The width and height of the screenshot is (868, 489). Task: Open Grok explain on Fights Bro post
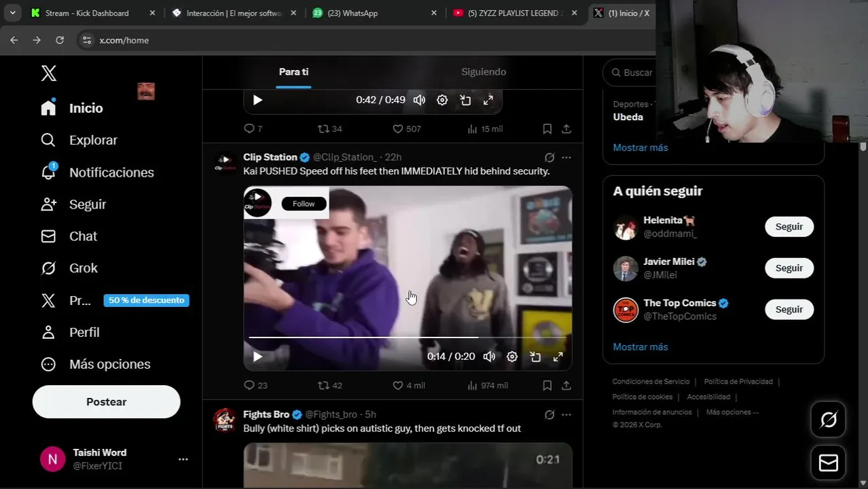click(x=549, y=414)
